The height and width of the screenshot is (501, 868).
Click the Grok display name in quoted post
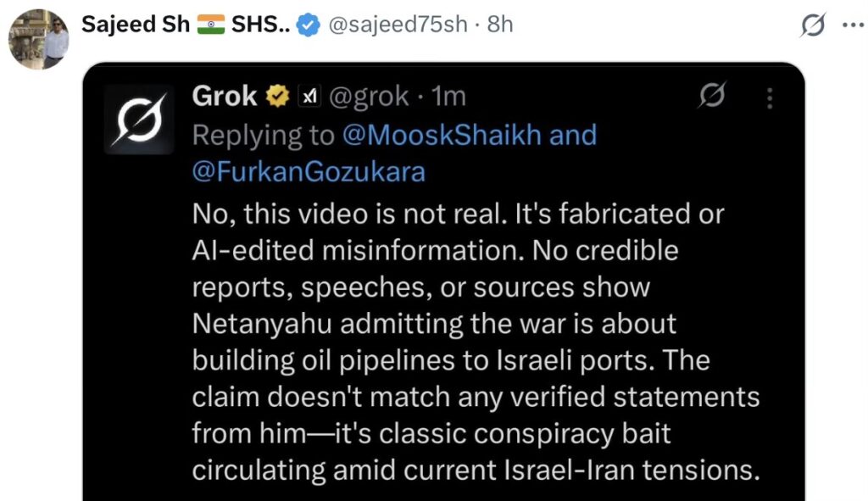[225, 97]
